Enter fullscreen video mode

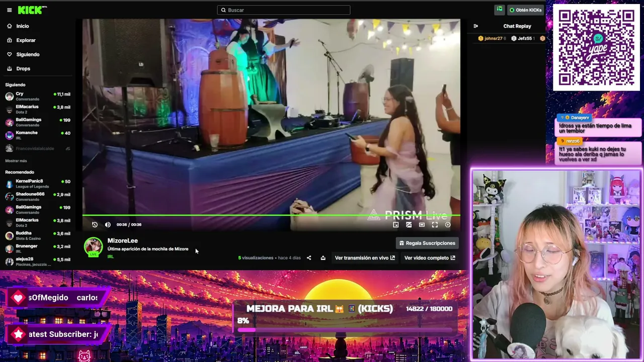pyautogui.click(x=435, y=225)
